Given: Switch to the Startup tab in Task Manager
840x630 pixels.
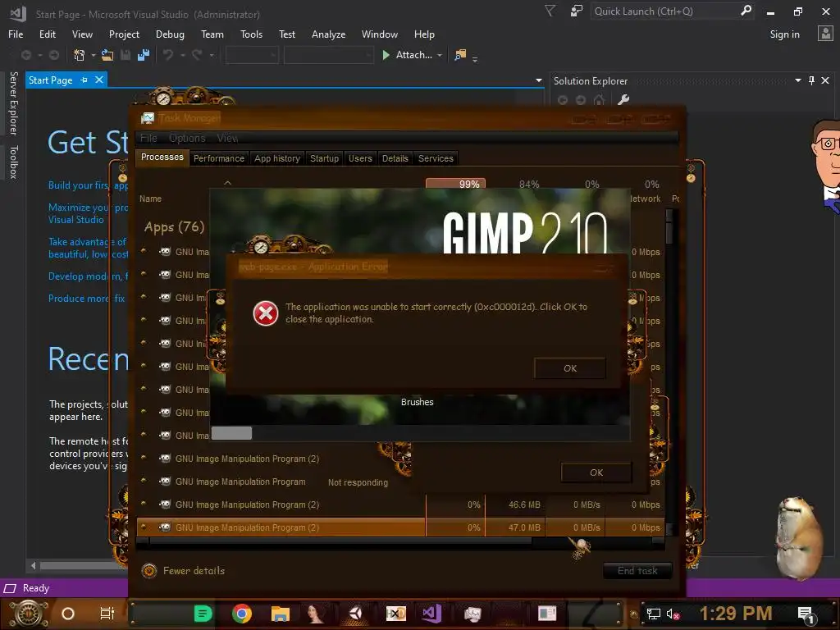Looking at the screenshot, I should [324, 158].
